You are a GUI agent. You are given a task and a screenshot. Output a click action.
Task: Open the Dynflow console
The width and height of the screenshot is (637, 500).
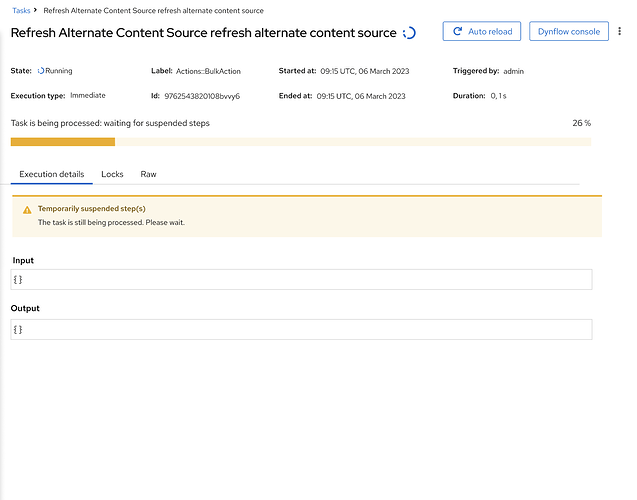click(568, 32)
